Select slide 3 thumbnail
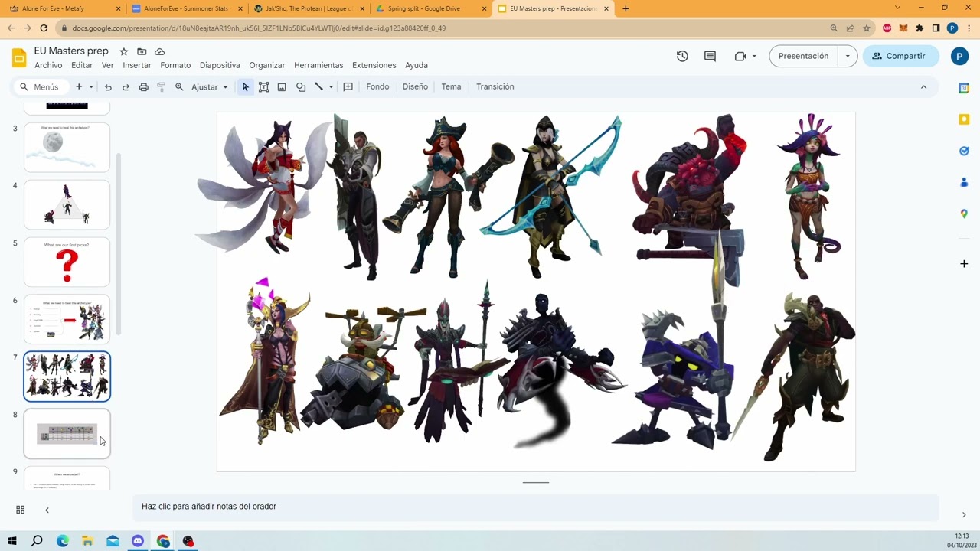Image resolution: width=980 pixels, height=551 pixels. pyautogui.click(x=67, y=147)
